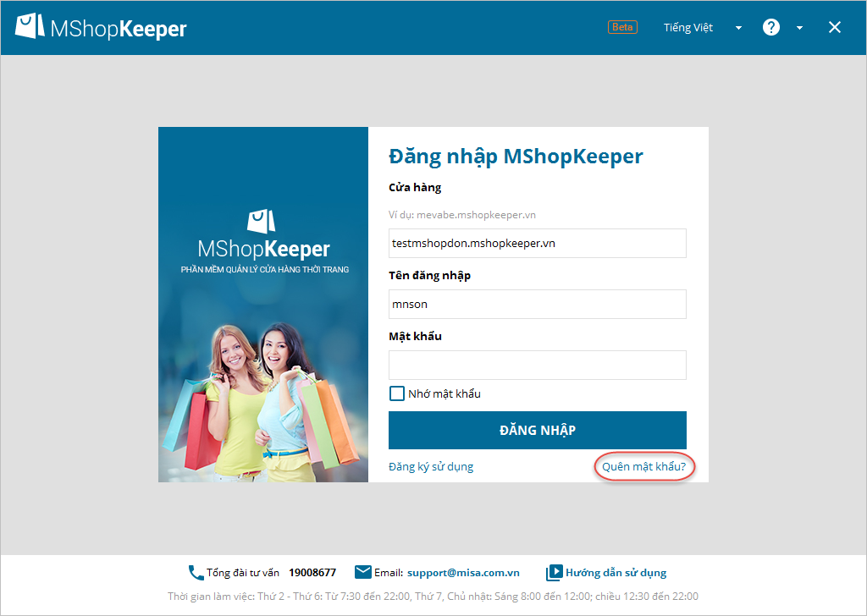Expand the Tiếng Việt language dropdown arrow
The image size is (867, 616).
click(738, 28)
